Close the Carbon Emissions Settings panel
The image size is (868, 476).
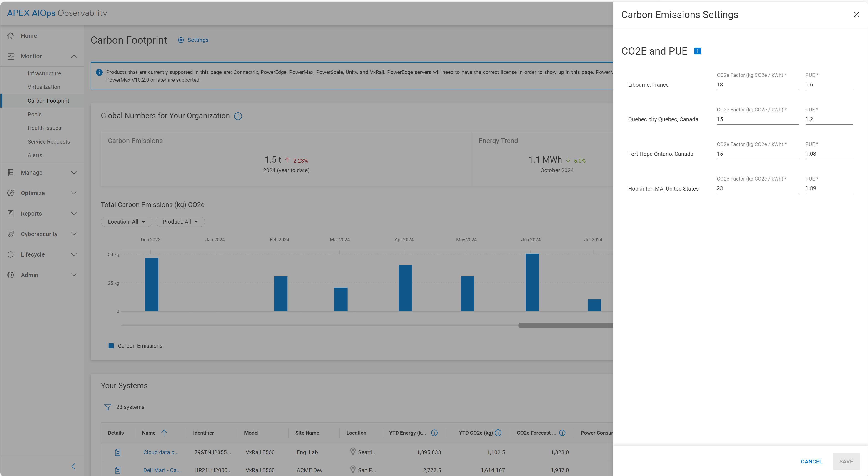point(856,15)
